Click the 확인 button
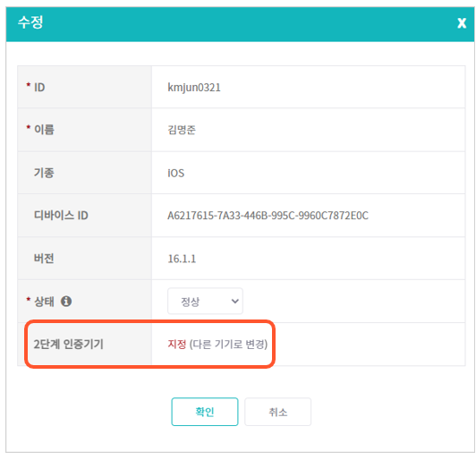Image resolution: width=476 pixels, height=460 pixels. (205, 412)
